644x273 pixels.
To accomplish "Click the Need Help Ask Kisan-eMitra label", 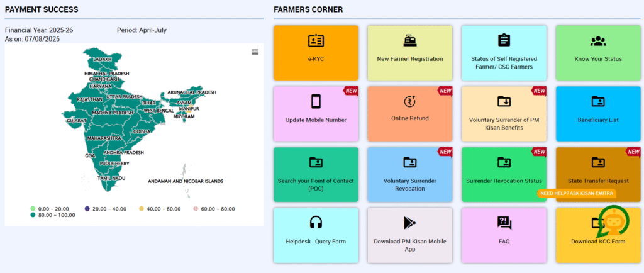I will 577,193.
